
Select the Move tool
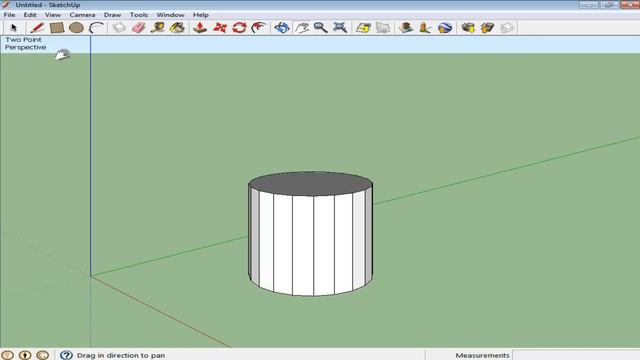220,28
